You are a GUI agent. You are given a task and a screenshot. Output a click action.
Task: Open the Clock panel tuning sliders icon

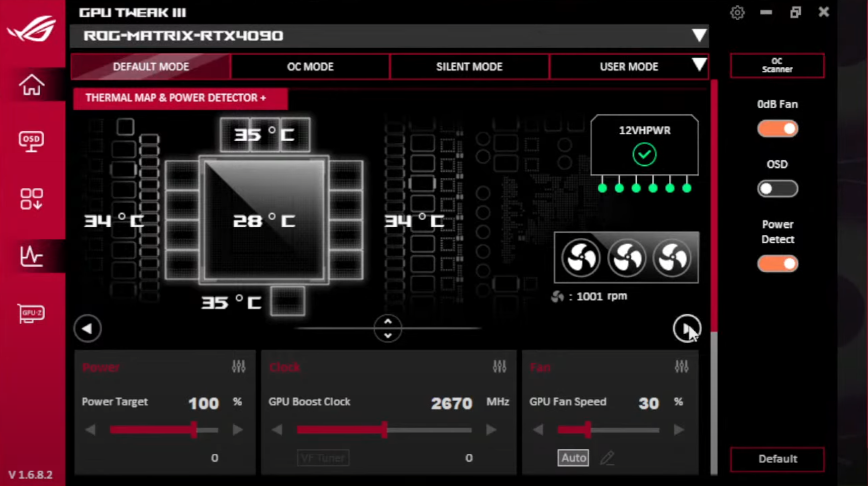[500, 366]
